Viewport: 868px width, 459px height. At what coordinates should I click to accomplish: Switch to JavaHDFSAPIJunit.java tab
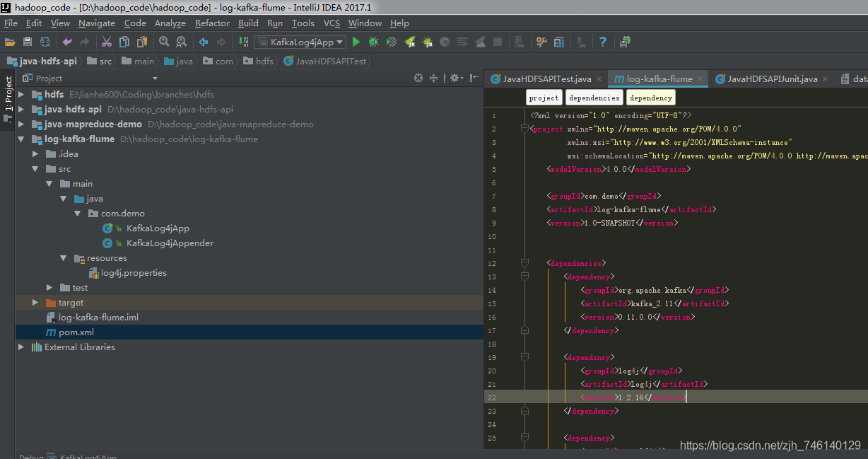[x=772, y=79]
